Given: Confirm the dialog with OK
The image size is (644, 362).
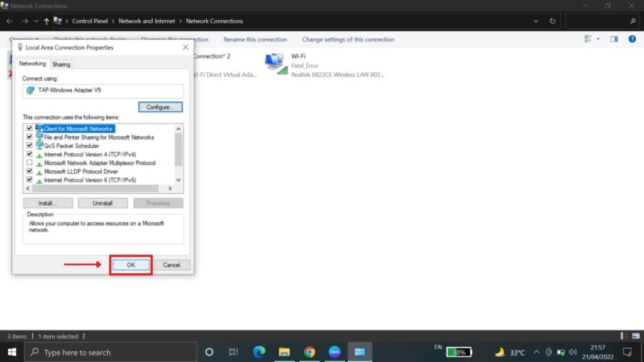Looking at the screenshot, I should pyautogui.click(x=131, y=265).
